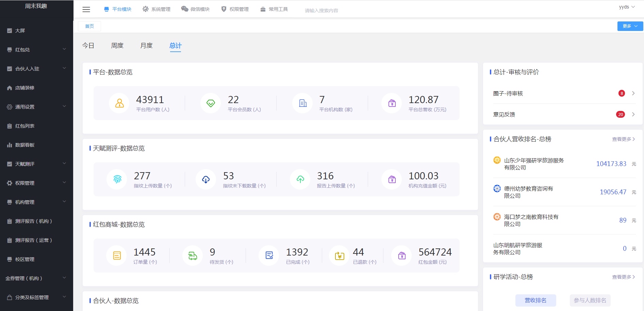This screenshot has width=644, height=311.
Task: Click the 104173.83 revenue value
Action: coord(611,164)
